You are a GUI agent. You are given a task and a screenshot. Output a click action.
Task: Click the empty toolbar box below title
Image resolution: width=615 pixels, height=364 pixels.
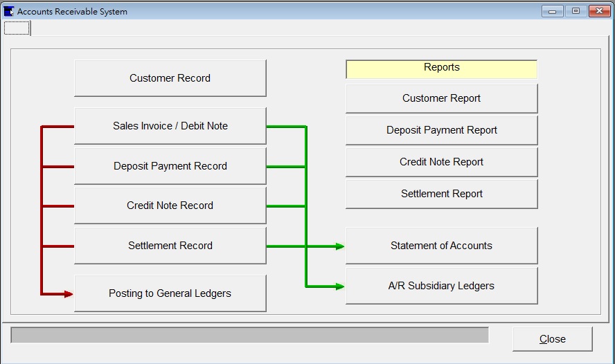tap(17, 28)
